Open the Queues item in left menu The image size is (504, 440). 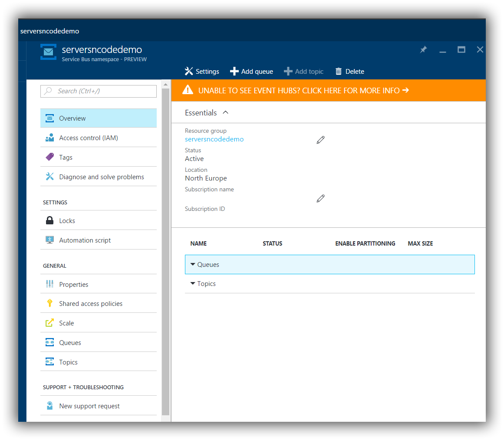[x=99, y=342]
